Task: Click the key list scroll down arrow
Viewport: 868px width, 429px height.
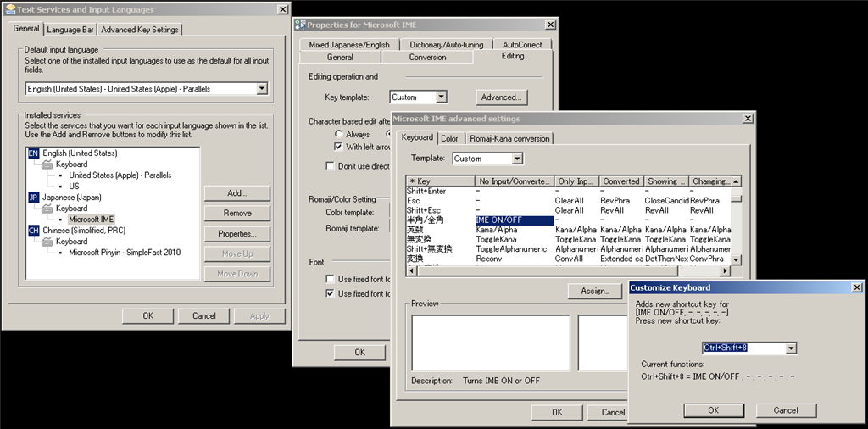Action: (x=736, y=259)
